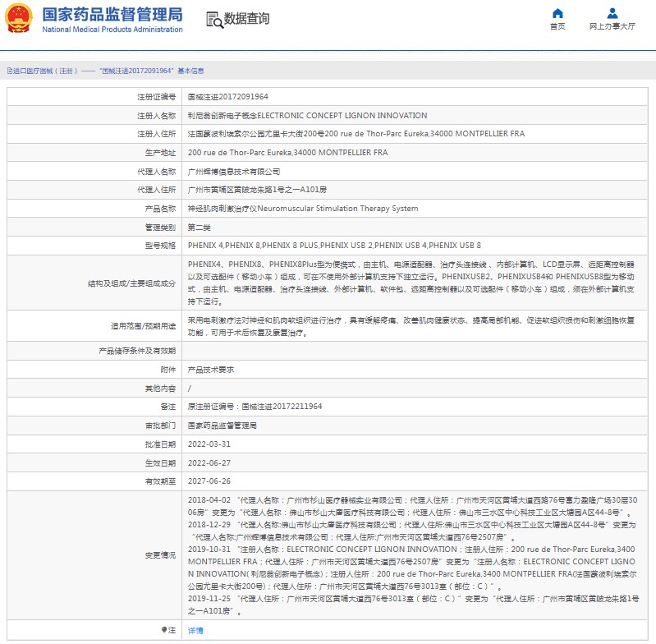Click the 注册人名称 value with ELECTRONIC CONCEPT LIGNON INNOVATION
656x644 pixels.
(308, 116)
